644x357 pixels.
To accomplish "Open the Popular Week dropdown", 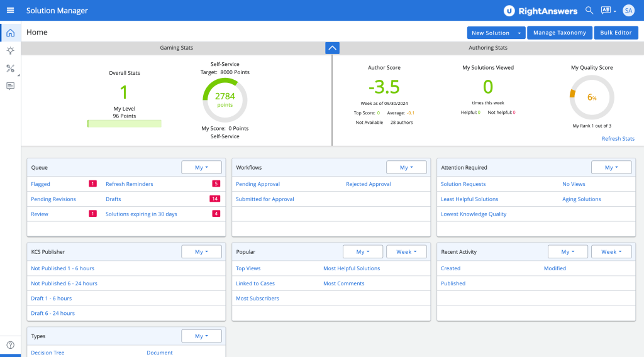I will pos(406,251).
